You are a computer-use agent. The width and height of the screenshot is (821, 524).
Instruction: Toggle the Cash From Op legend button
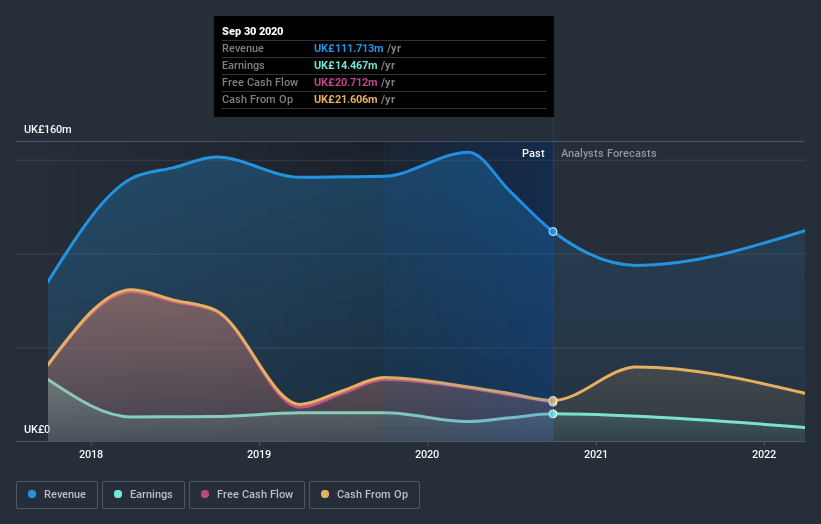(x=364, y=495)
